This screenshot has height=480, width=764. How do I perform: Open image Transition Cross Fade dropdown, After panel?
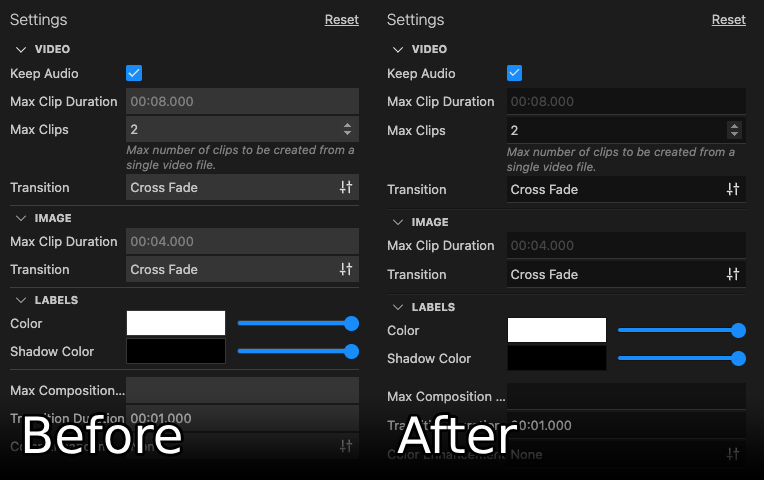[626, 274]
